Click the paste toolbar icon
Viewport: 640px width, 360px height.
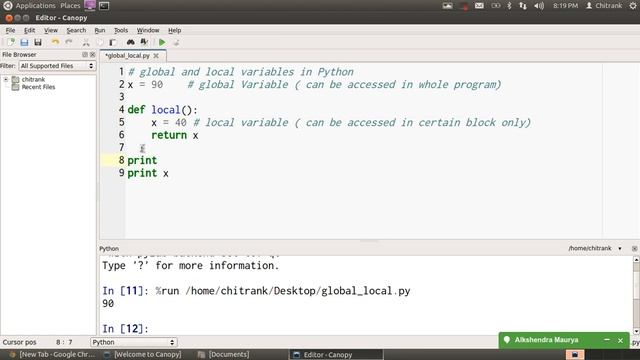113,42
